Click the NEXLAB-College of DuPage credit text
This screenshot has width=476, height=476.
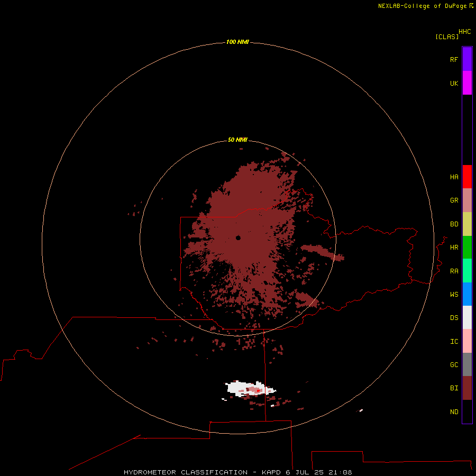pos(422,6)
